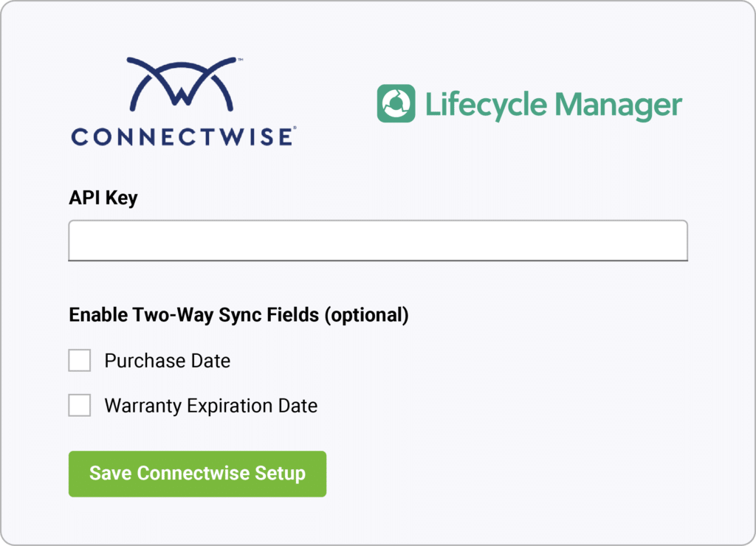Click inside the API Key text field
756x546 pixels.
point(378,240)
